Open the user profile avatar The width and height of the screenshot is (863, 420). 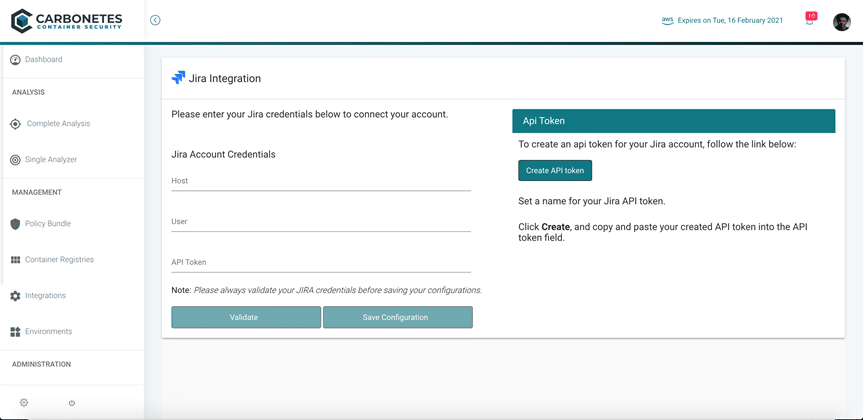(x=842, y=22)
